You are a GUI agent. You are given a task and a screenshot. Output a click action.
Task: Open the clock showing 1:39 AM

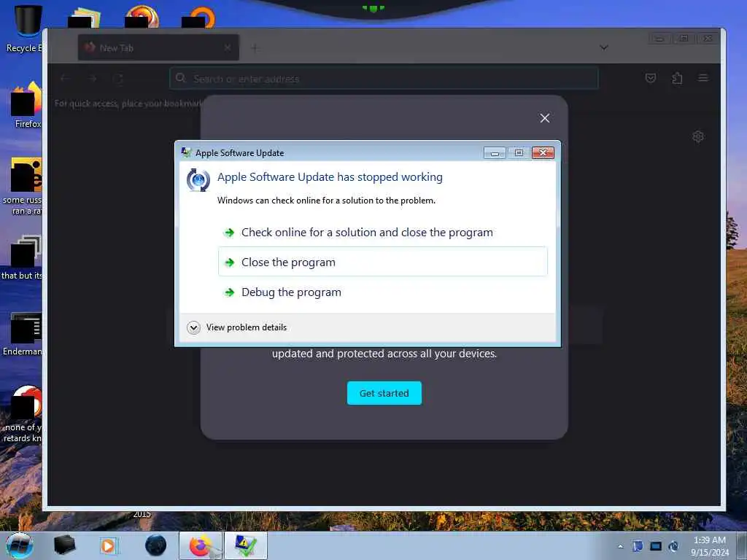pyautogui.click(x=710, y=546)
